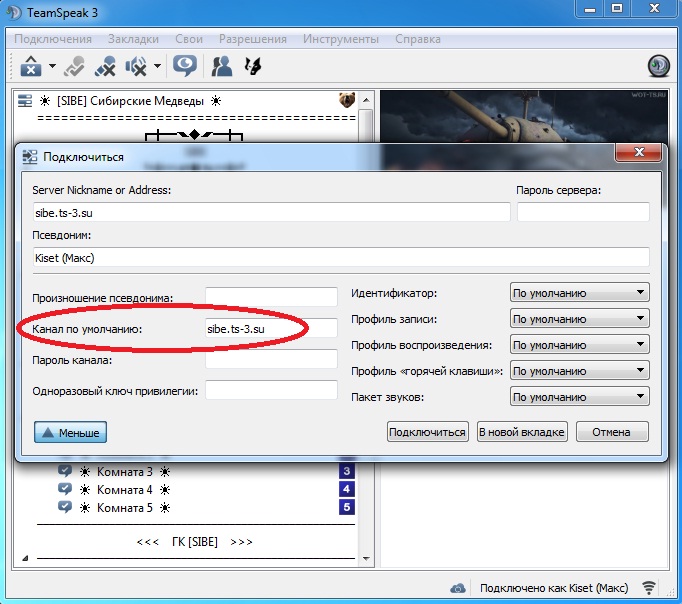Click the В новой вкладке button

(522, 432)
